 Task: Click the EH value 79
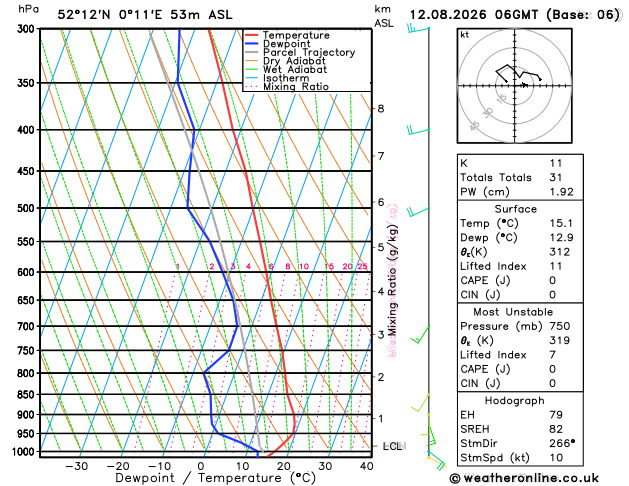pyautogui.click(x=556, y=415)
